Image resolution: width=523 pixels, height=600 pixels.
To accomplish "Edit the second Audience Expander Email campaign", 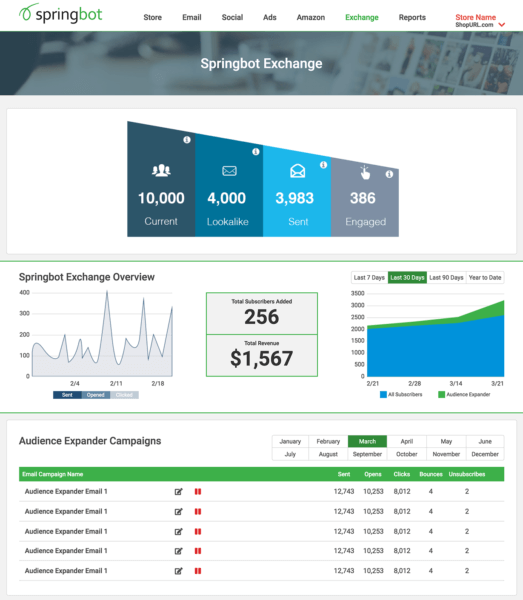I will coord(178,512).
